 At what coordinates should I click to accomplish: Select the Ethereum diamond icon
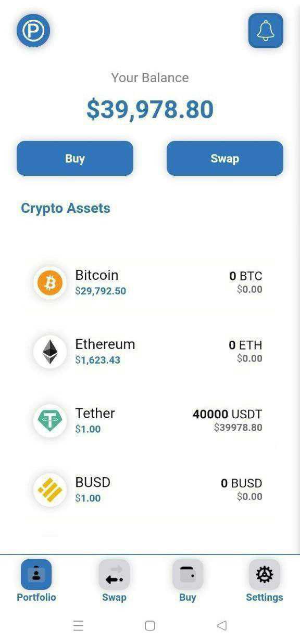50,352
